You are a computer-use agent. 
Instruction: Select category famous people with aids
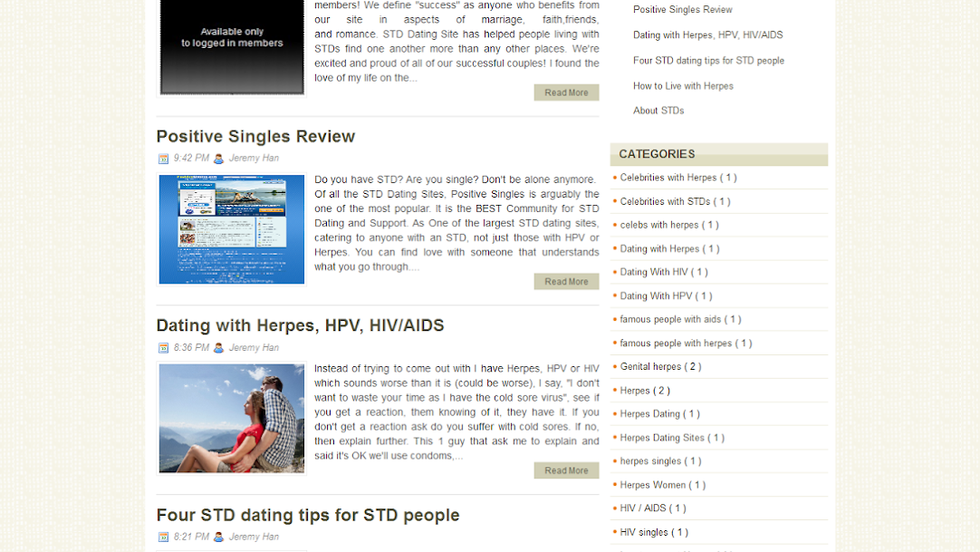[670, 319]
